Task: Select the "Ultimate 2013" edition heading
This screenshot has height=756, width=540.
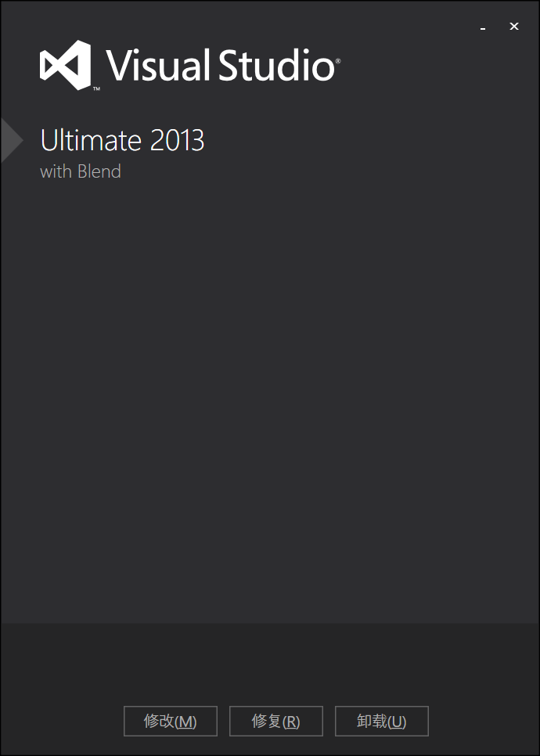Action: pos(122,140)
